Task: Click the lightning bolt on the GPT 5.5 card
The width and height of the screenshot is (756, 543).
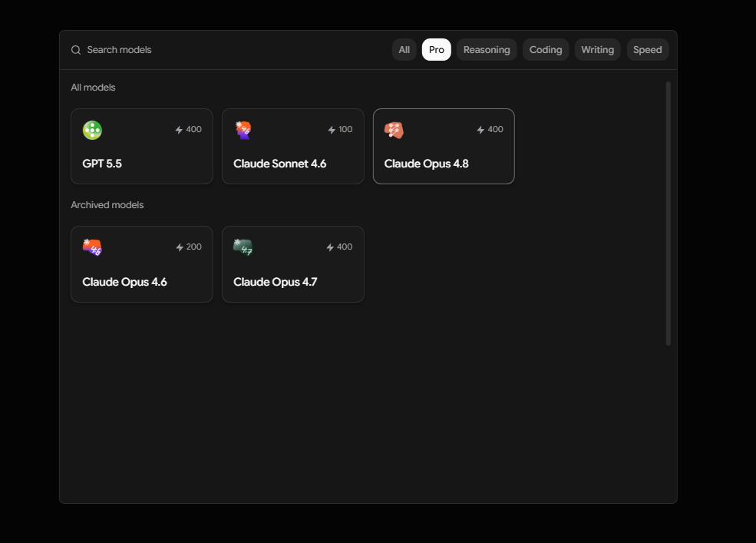Action: click(179, 130)
